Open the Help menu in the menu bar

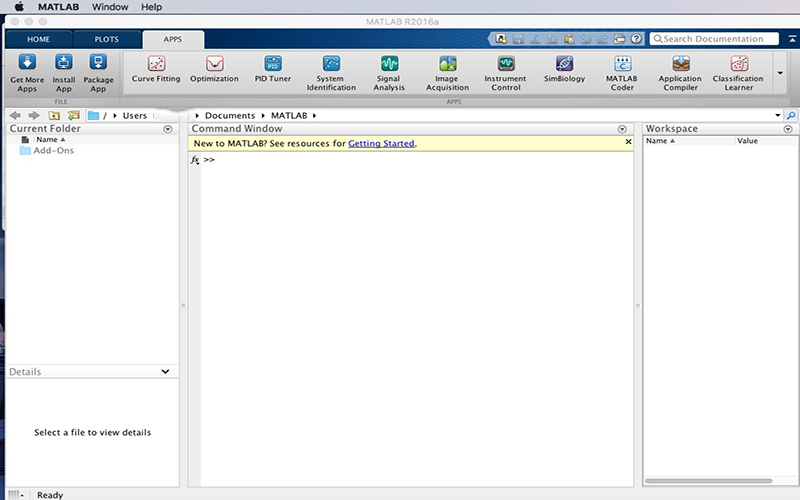click(x=152, y=7)
